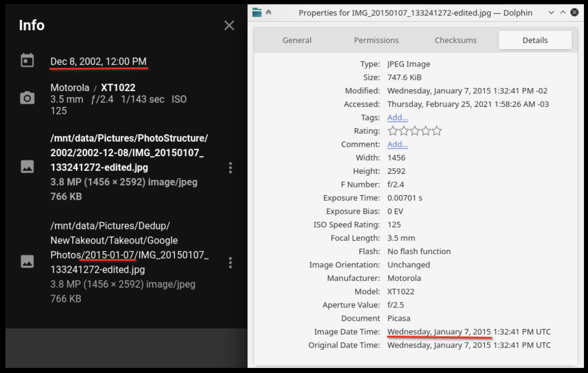The image size is (588, 373).
Task: Go to the Checksums tab
Action: [456, 40]
